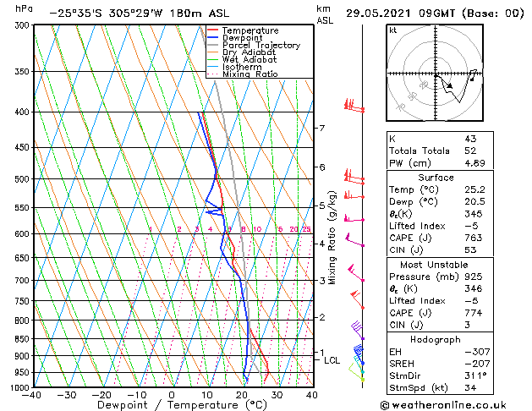Click the red wind barb at 750 hPa
532x411 pixels.
[x=357, y=299]
